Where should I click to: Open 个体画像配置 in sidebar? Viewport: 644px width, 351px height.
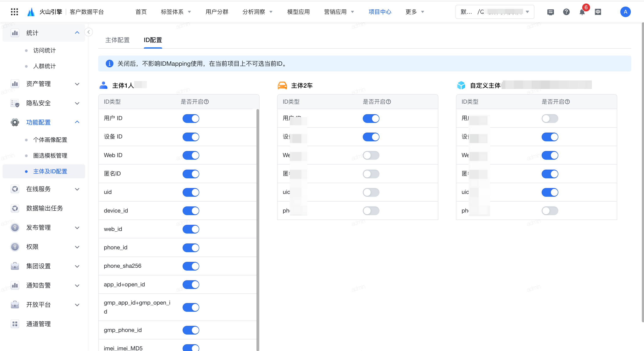click(50, 140)
